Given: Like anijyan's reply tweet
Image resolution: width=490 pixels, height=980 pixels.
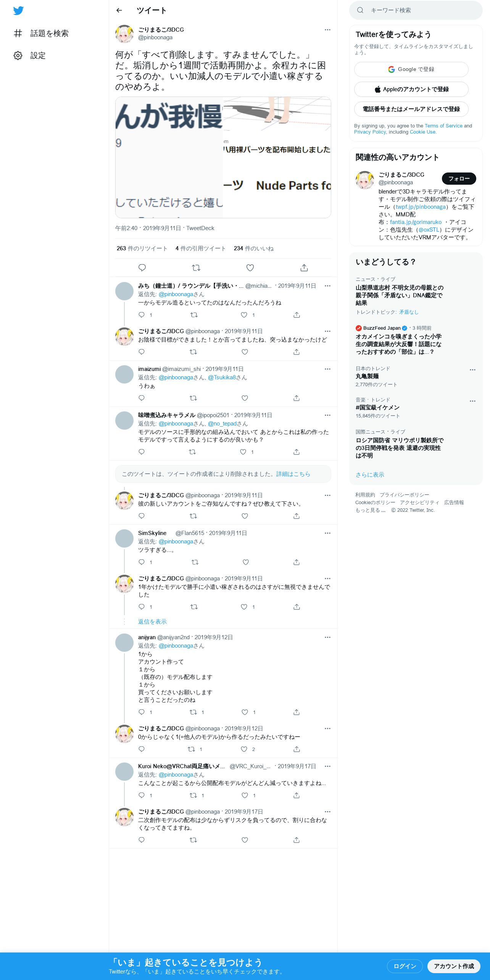Looking at the screenshot, I should (245, 712).
